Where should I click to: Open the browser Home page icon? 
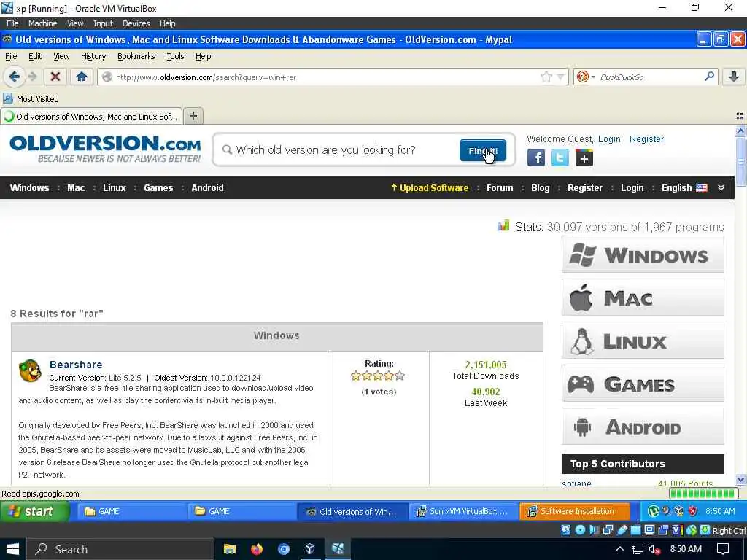[x=82, y=76]
